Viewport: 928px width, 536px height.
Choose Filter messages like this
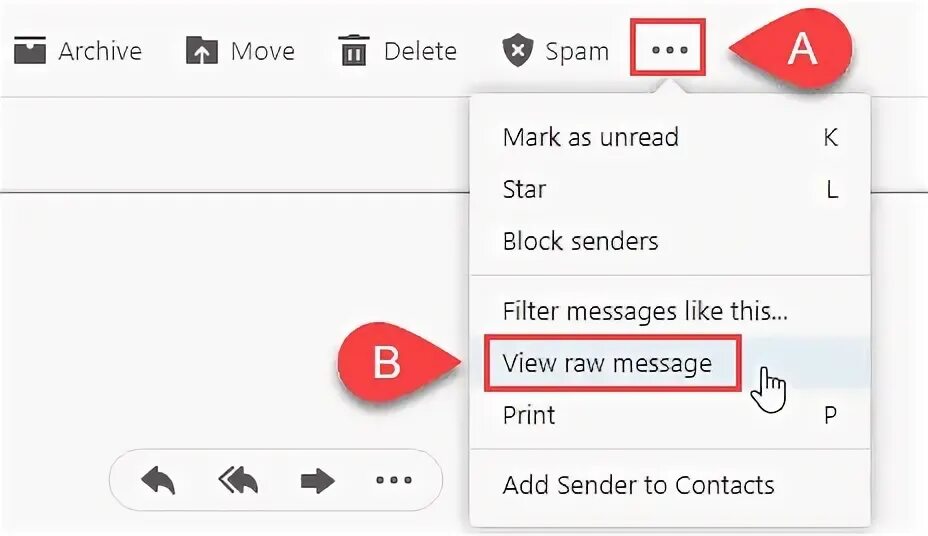(x=670, y=311)
